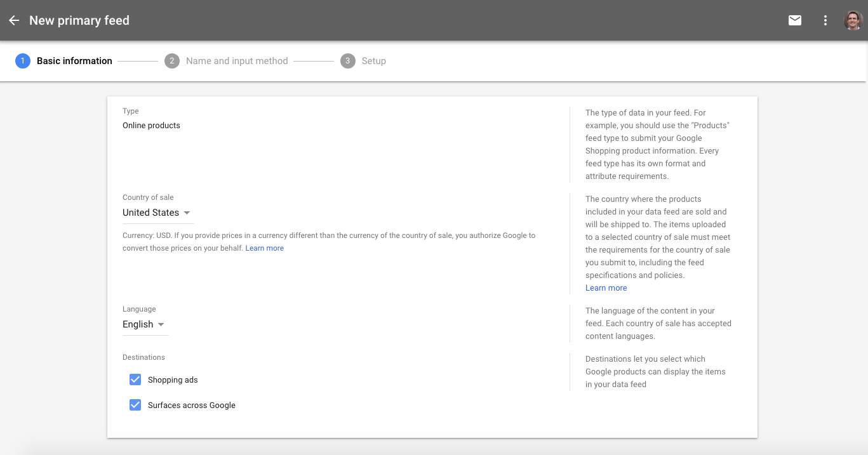Click the step 3 circle icon
This screenshot has height=455, width=868.
click(x=347, y=61)
